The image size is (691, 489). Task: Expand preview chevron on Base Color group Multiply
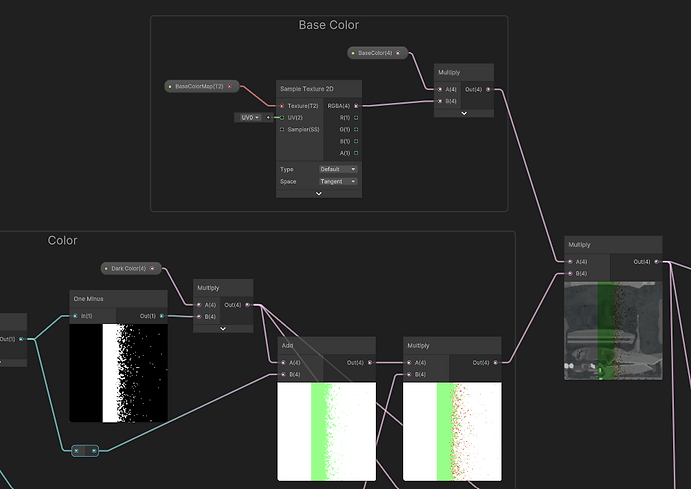point(464,113)
